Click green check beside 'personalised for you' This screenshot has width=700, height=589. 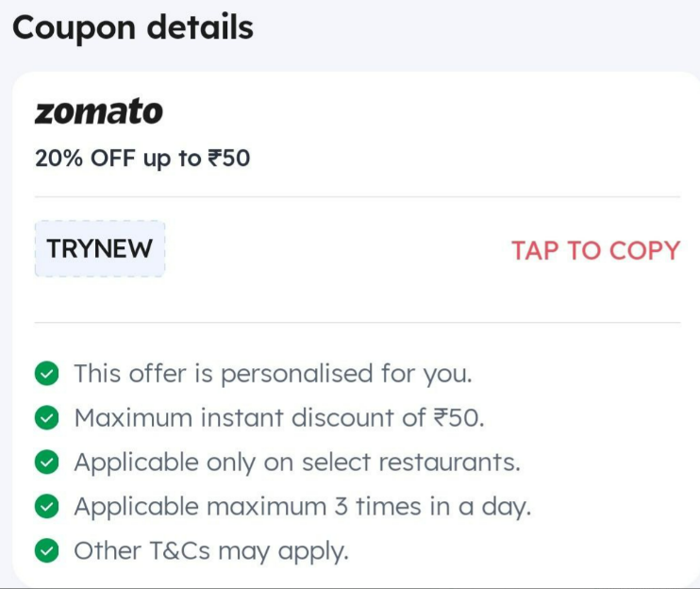coord(46,373)
